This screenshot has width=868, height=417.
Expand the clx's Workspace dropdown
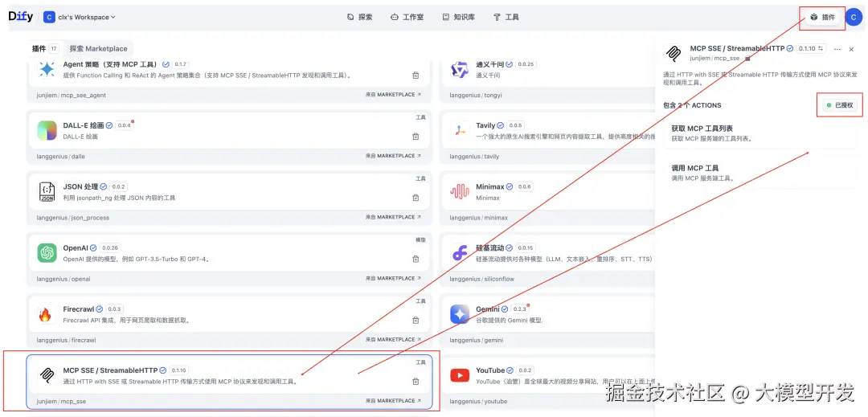80,17
